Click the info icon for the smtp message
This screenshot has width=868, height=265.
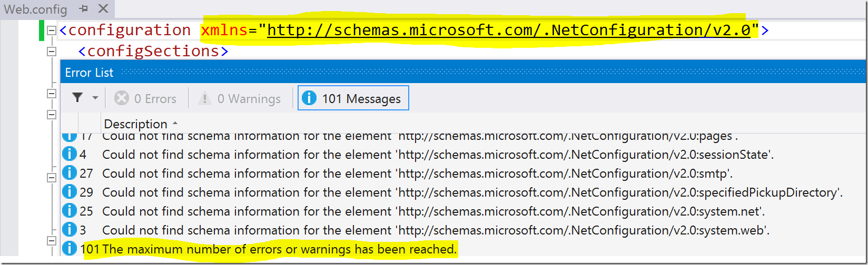(x=70, y=173)
